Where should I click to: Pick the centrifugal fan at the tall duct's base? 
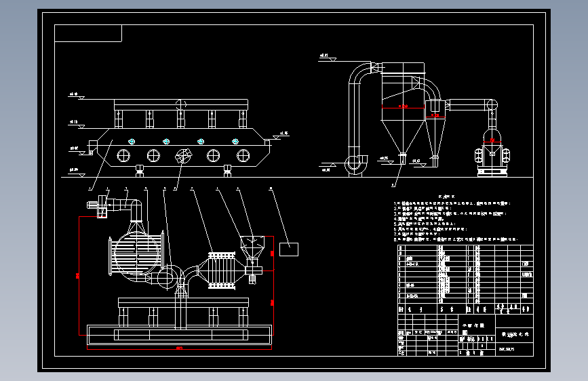356,165
